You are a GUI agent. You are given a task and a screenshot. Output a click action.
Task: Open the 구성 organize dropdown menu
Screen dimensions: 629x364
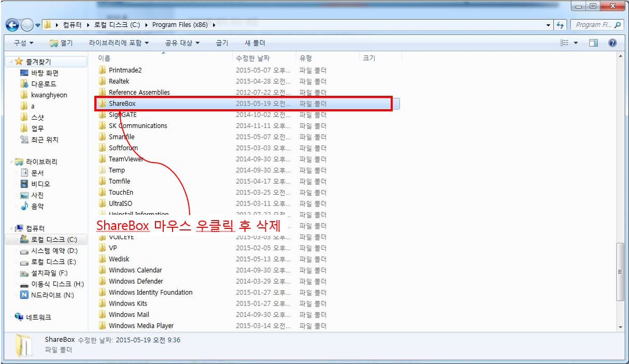(23, 43)
